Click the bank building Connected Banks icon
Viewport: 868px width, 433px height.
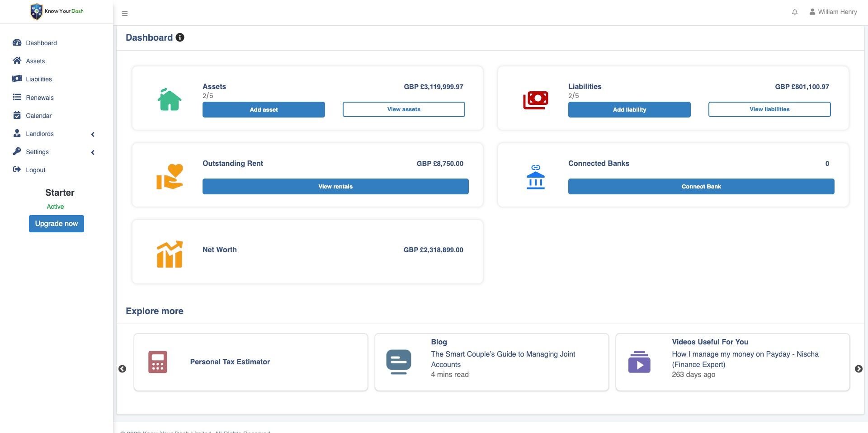pyautogui.click(x=536, y=177)
